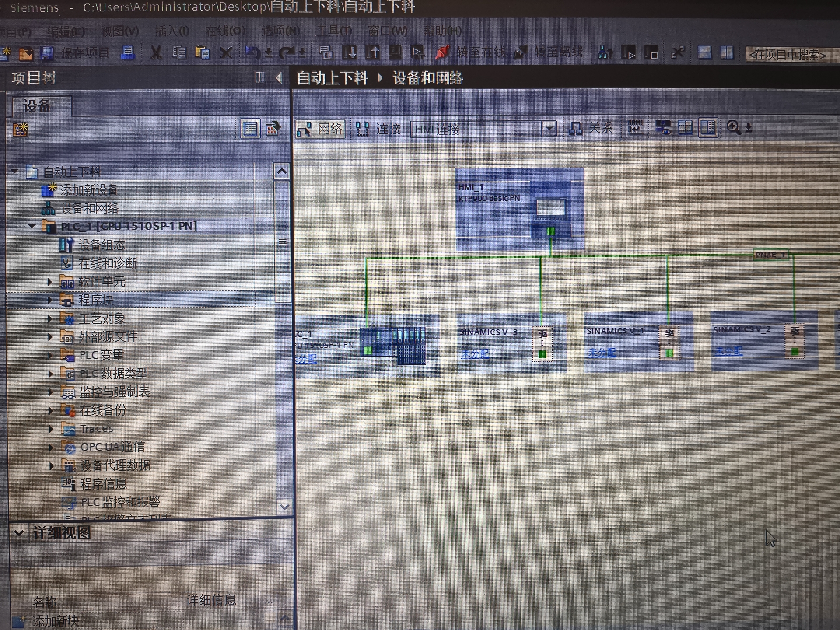Open the 在线(O) menu
Screen dimensions: 840x630
[225, 31]
